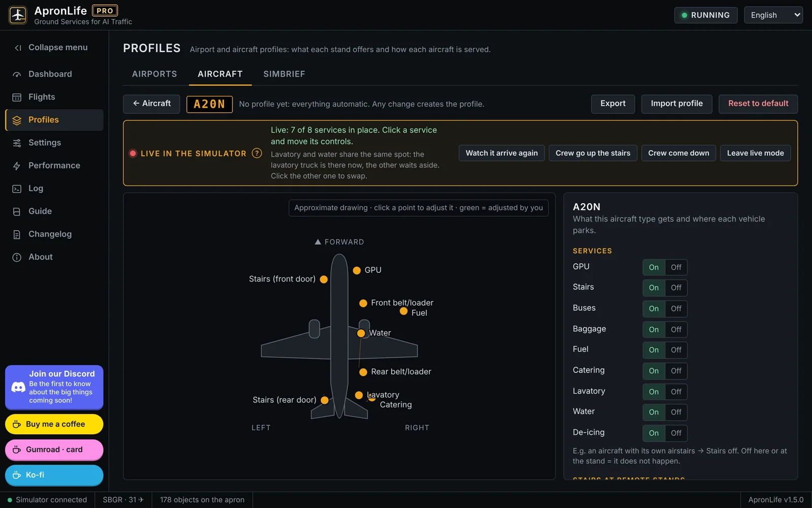This screenshot has width=812, height=508.
Task: Turn GPU service Off
Action: [x=676, y=267]
